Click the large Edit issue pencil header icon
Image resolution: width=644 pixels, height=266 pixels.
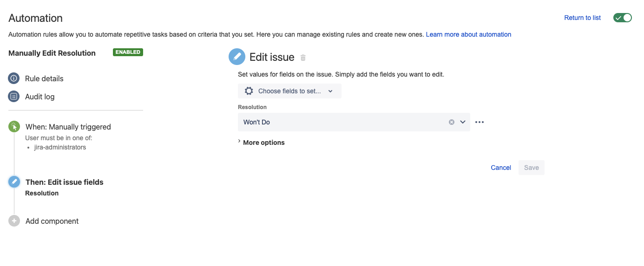click(x=237, y=57)
